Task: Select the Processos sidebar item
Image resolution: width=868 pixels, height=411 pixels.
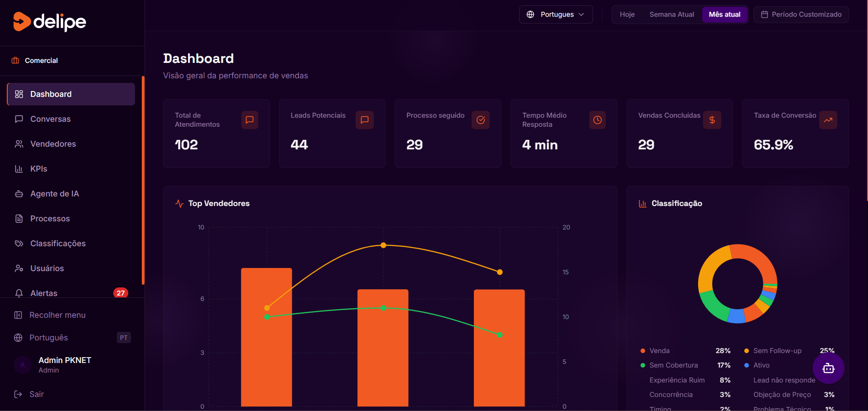Action: (50, 218)
